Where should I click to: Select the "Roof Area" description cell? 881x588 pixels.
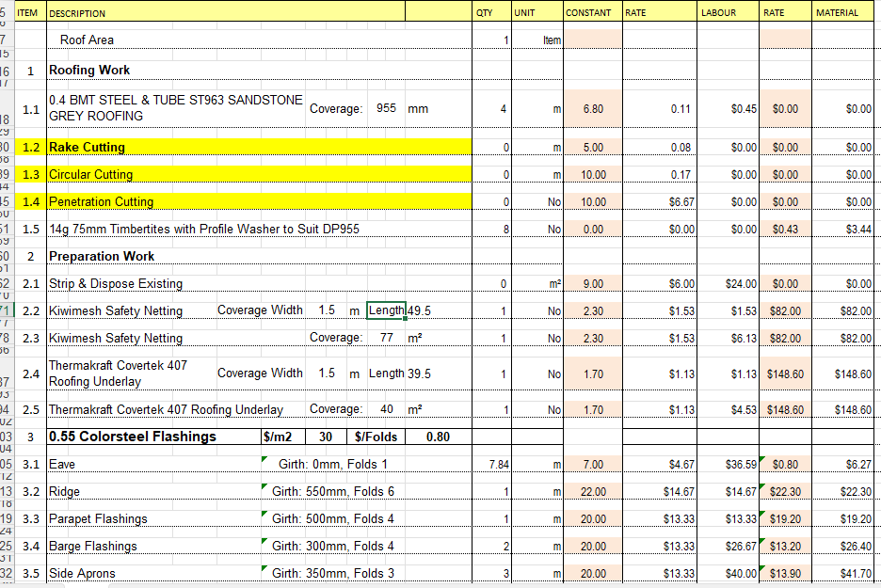point(87,40)
